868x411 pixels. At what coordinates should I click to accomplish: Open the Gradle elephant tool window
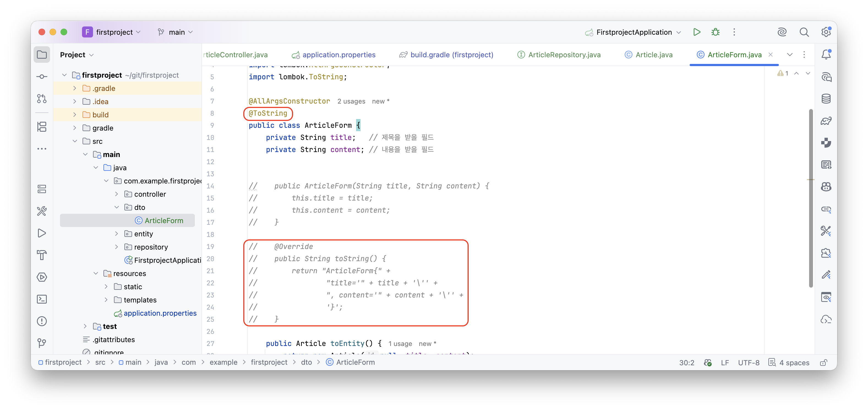(826, 121)
